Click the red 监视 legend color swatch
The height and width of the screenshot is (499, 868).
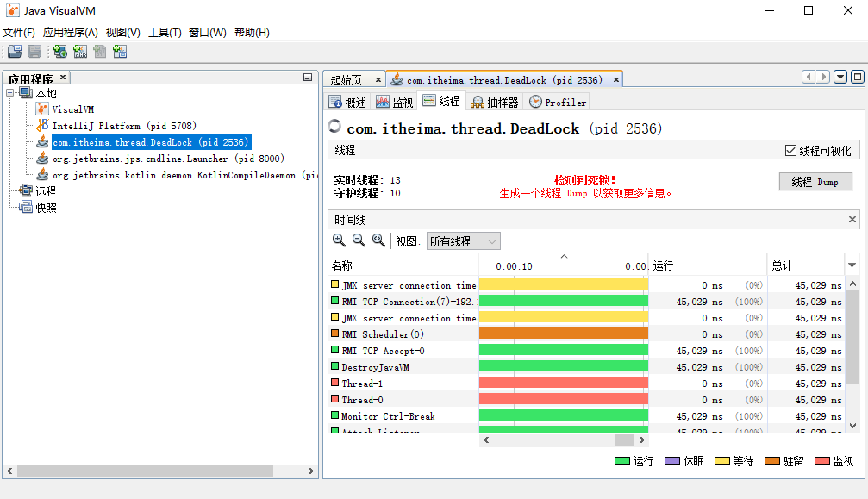[x=821, y=461]
